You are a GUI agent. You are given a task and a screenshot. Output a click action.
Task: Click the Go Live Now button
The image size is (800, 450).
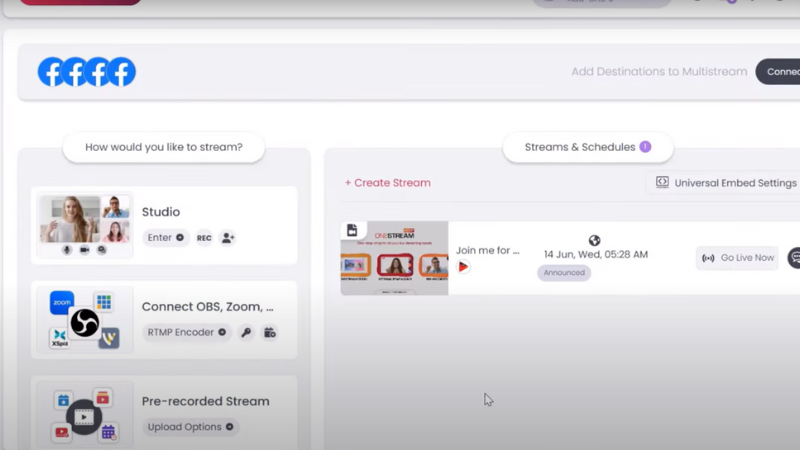pos(738,258)
